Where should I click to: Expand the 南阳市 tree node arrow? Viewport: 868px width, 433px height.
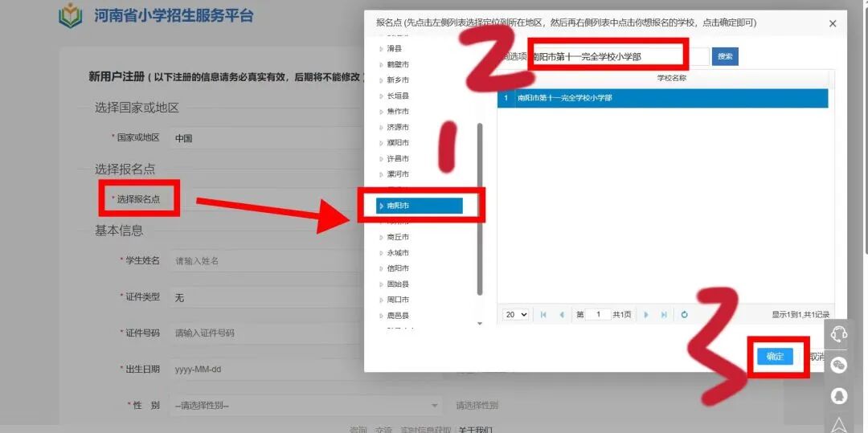(x=381, y=206)
